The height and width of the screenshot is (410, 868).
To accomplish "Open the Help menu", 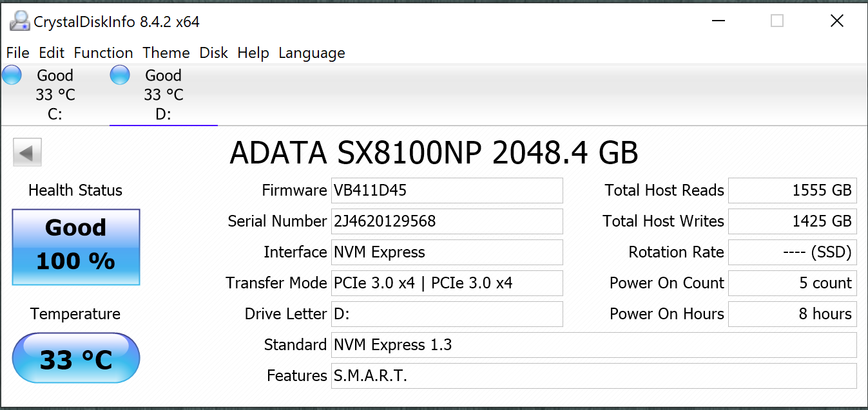I will coord(253,53).
